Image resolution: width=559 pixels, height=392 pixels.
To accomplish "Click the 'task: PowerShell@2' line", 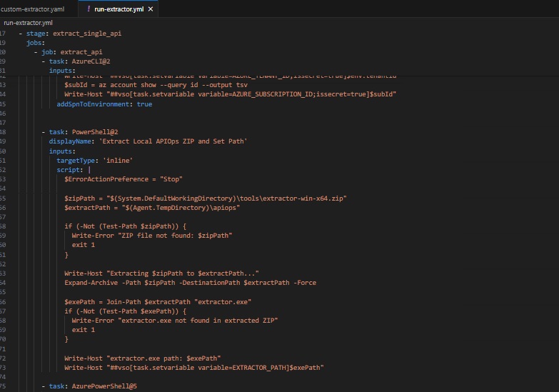I will click(x=80, y=132).
